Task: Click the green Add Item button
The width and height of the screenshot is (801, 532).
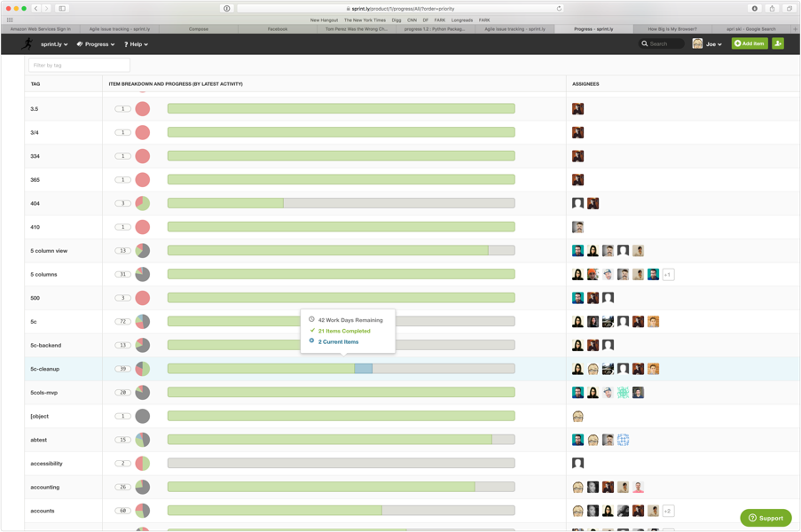Action: [750, 43]
